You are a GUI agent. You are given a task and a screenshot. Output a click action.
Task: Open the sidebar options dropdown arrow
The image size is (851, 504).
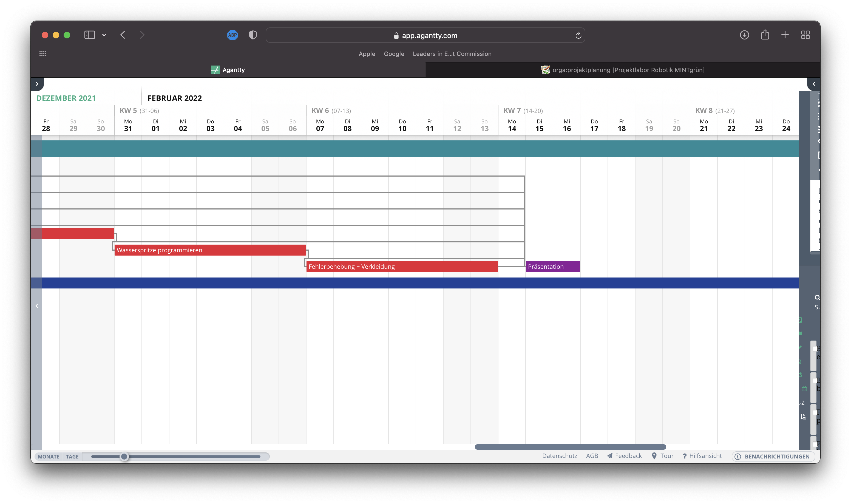tap(104, 35)
